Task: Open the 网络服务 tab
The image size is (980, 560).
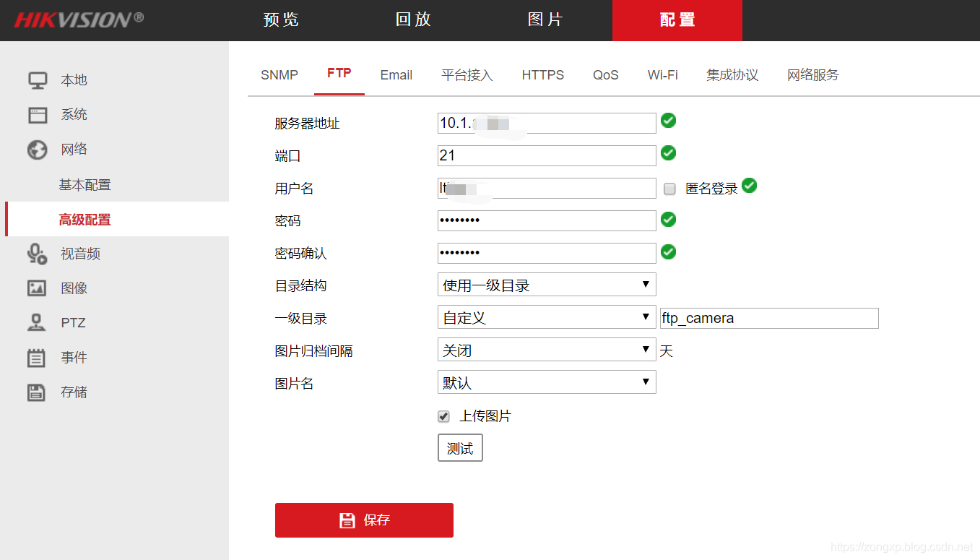Action: coord(813,75)
